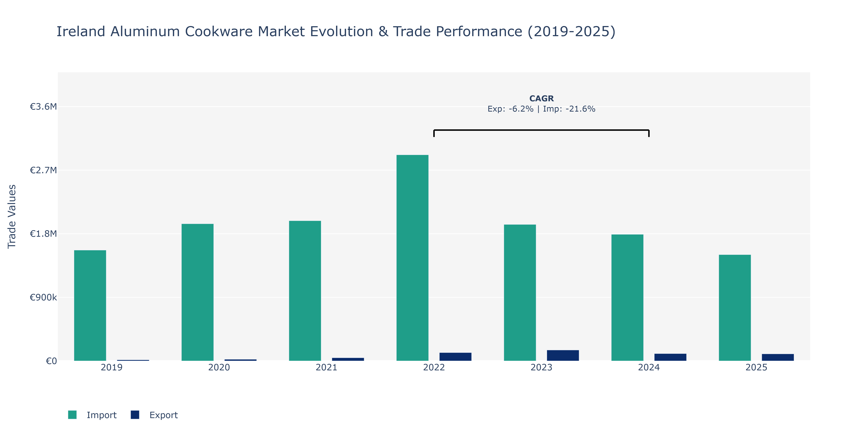Select the 2023 Import bar
The width and height of the screenshot is (868, 434).
[x=520, y=292]
